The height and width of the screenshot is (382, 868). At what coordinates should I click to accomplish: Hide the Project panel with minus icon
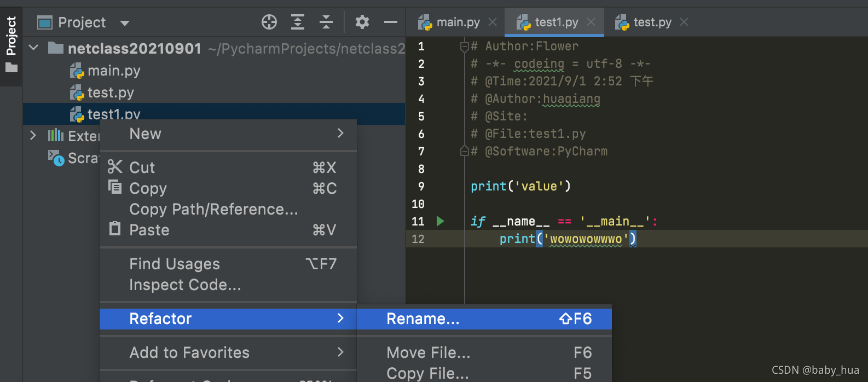(390, 22)
